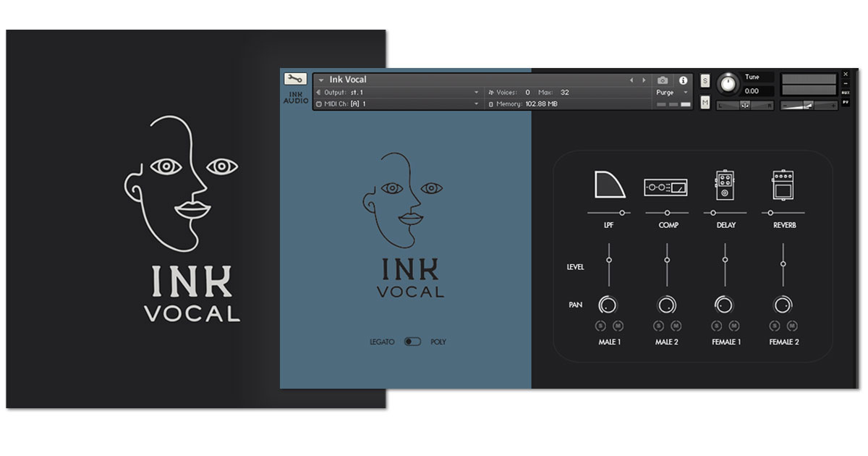
Task: Click the Female 2 pan knob
Action: coord(783,305)
